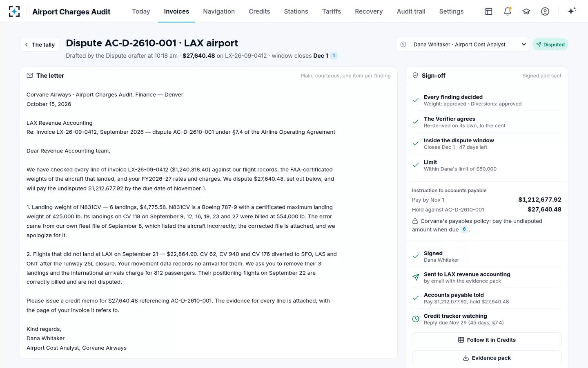The image size is (588, 368).
Task: Open the notifications bell
Action: click(x=508, y=11)
